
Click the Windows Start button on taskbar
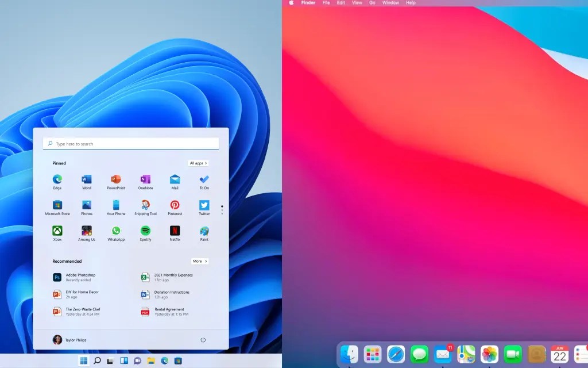click(84, 361)
